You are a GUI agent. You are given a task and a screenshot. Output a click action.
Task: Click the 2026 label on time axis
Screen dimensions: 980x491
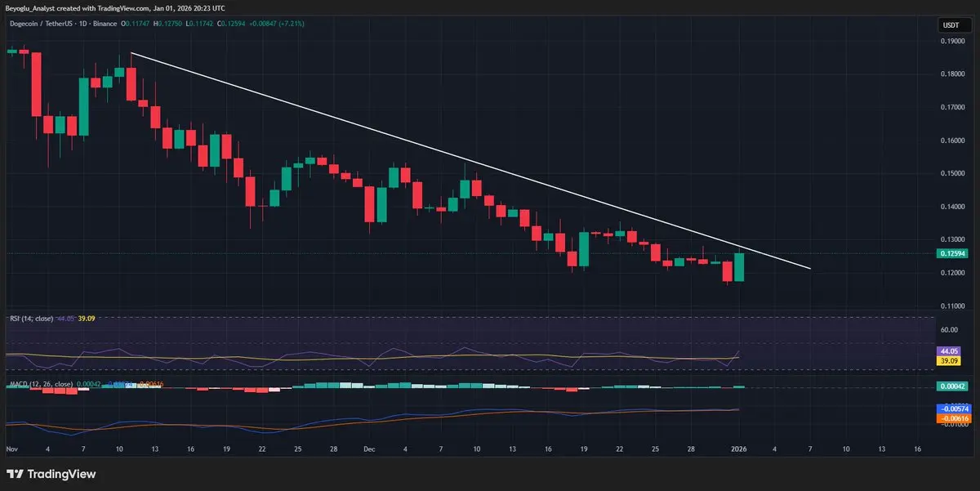pos(739,449)
